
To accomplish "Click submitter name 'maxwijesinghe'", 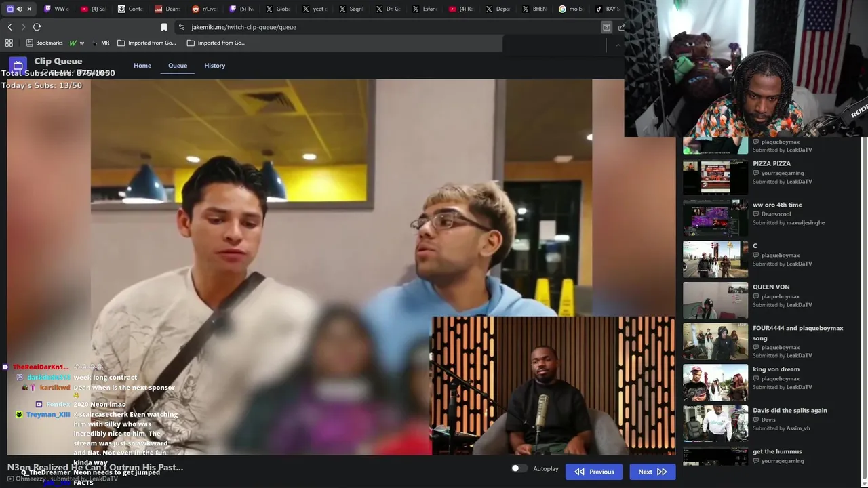I will coord(806,223).
